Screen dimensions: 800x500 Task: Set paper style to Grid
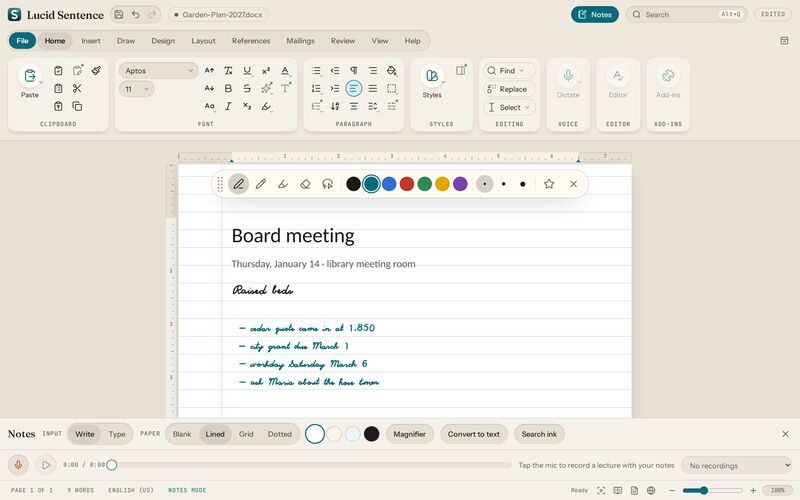click(246, 434)
